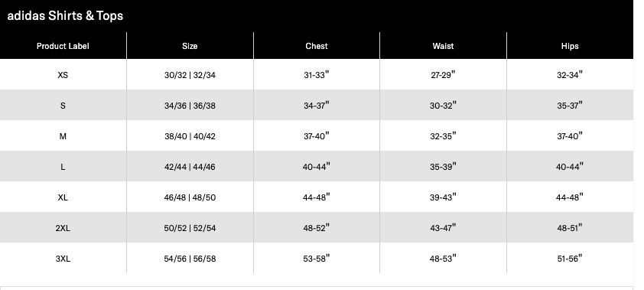Image resolution: width=644 pixels, height=290 pixels.
Task: Click the adidas Shirts & Tops title
Action: click(65, 15)
